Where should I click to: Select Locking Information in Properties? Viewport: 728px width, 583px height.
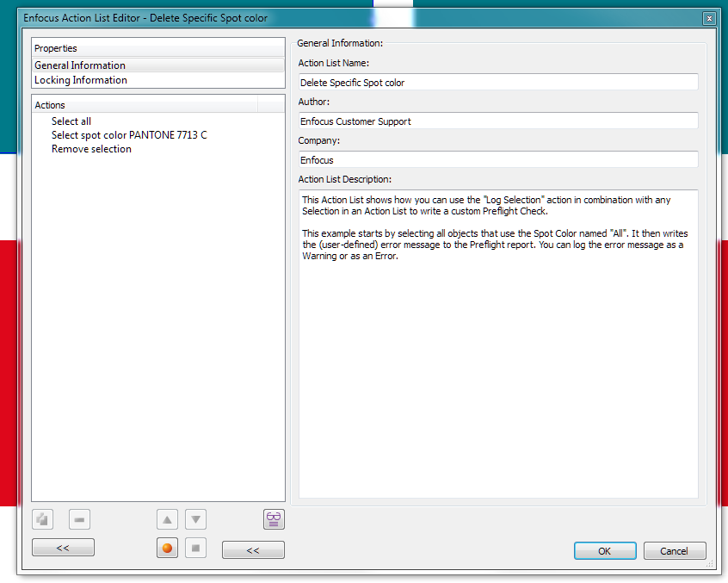pos(158,80)
